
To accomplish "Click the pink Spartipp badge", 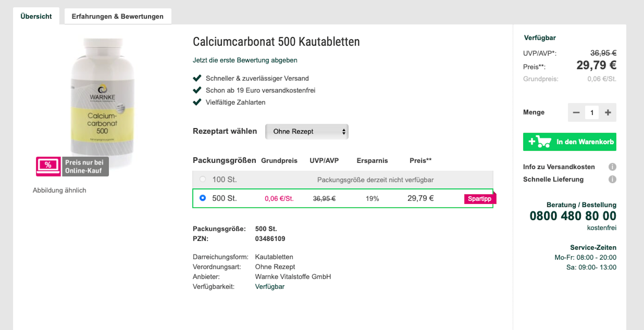I will click(x=479, y=199).
